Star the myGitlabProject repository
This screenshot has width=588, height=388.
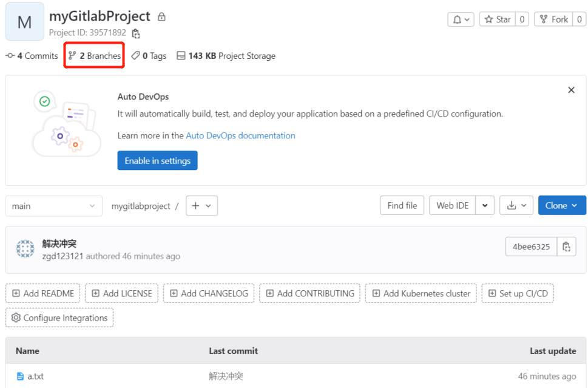click(498, 19)
